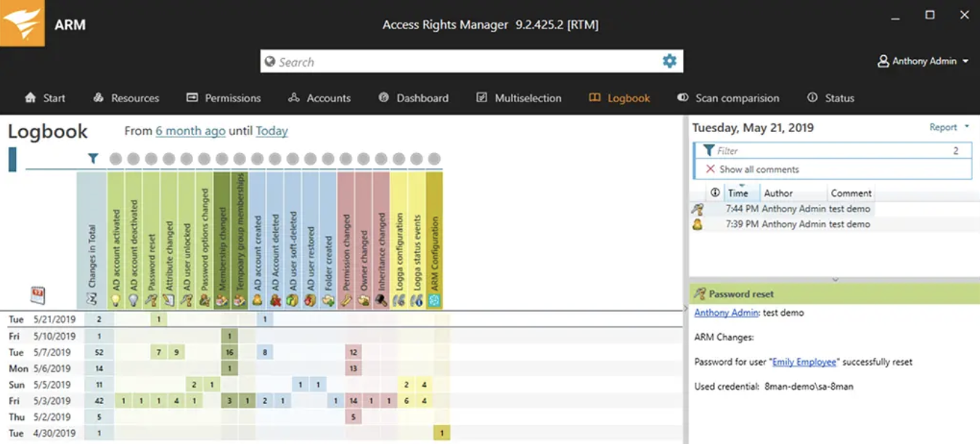Select the cell with 16 under Membership changed
980x444 pixels.
click(x=229, y=353)
